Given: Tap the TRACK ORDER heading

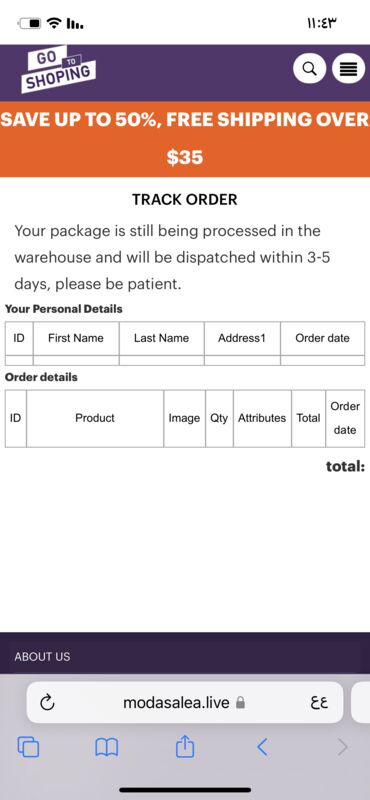Looking at the screenshot, I should (185, 199).
